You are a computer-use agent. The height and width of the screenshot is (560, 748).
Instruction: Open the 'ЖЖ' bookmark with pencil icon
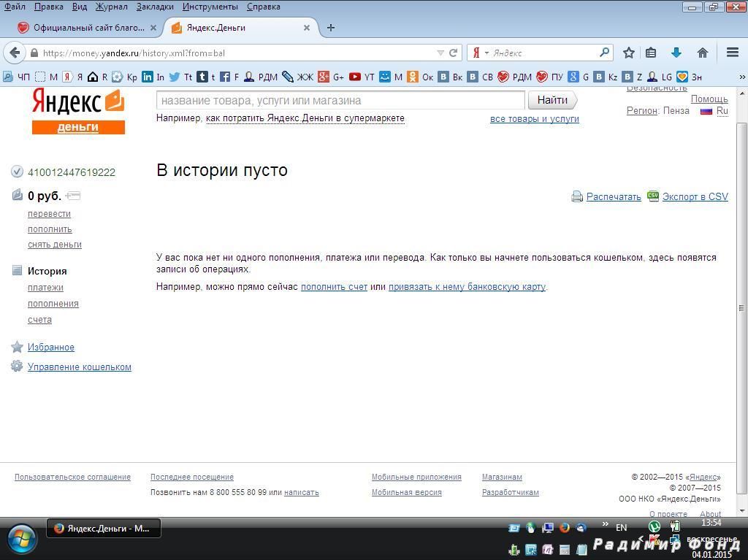(x=298, y=77)
